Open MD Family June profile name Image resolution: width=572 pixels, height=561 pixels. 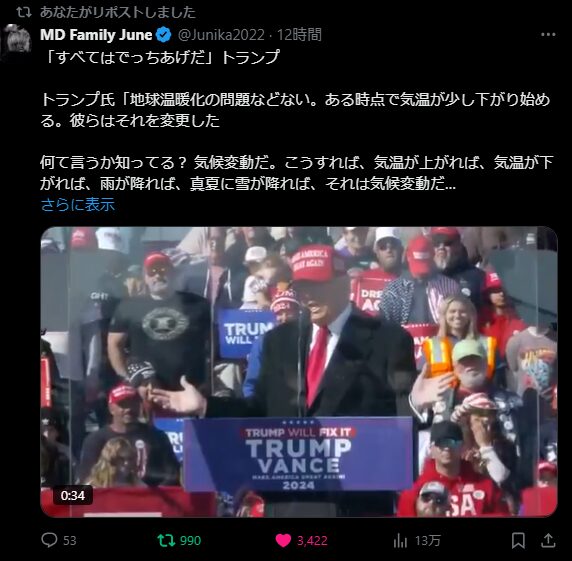click(x=96, y=35)
